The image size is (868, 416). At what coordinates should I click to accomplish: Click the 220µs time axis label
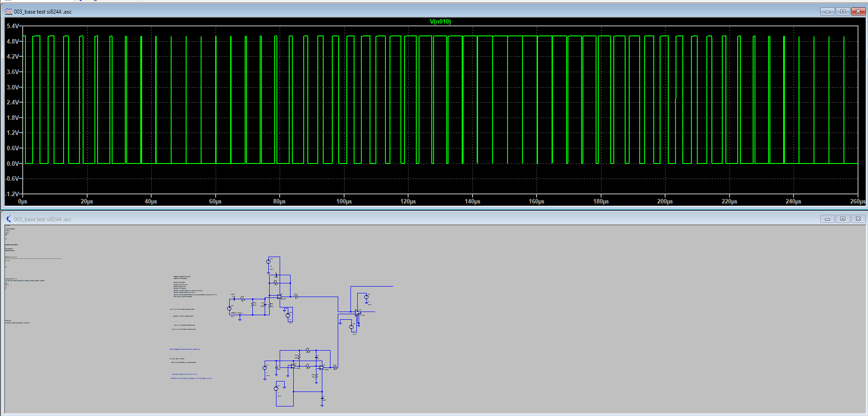click(730, 201)
